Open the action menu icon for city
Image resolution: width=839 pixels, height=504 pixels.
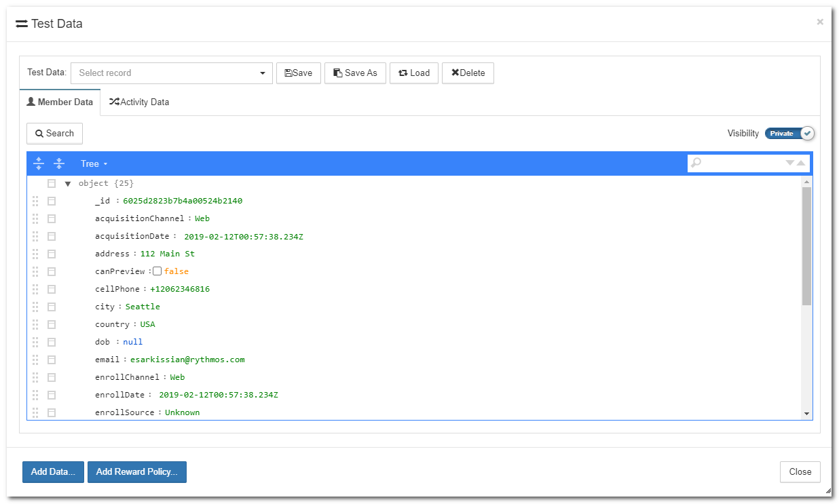point(52,307)
